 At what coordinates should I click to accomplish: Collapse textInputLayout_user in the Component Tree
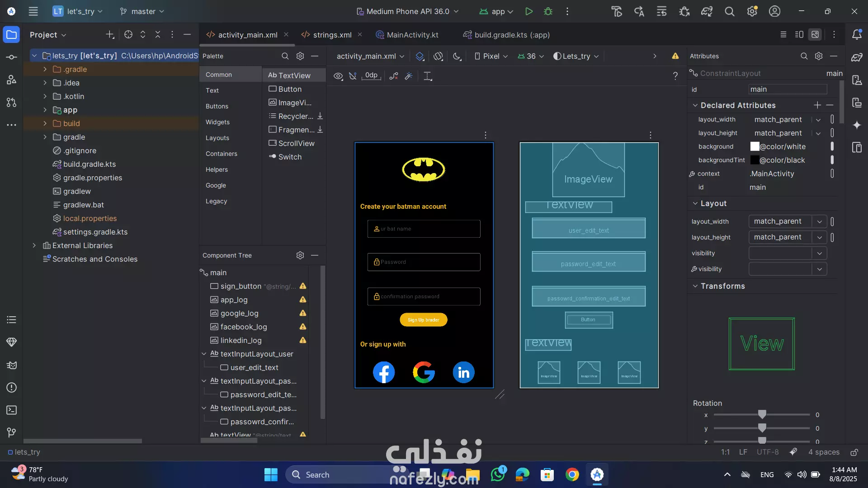pos(204,354)
